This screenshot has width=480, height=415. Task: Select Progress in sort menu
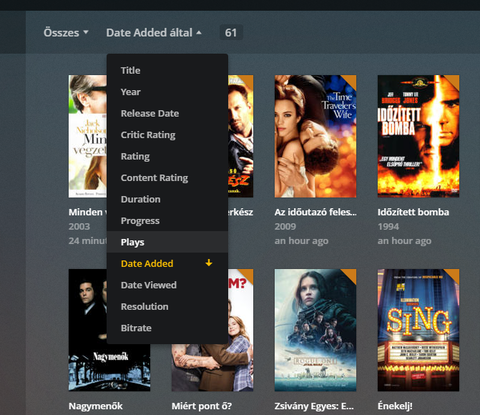(x=167, y=221)
